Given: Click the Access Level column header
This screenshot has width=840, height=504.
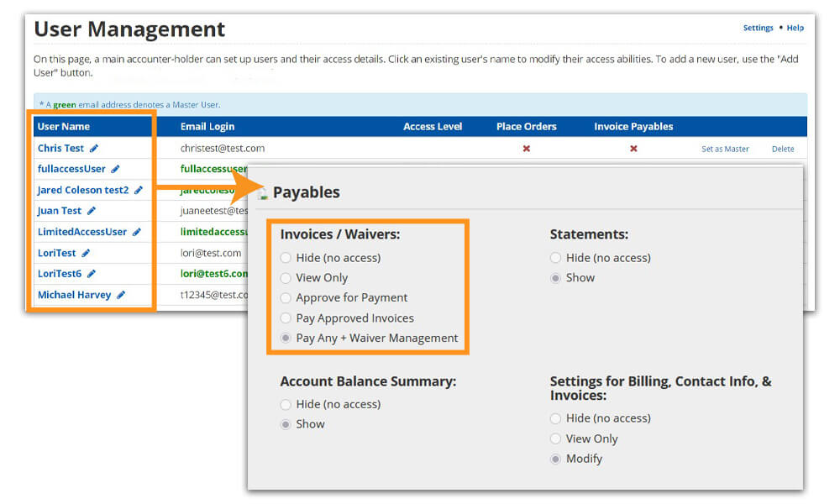Looking at the screenshot, I should tap(433, 127).
